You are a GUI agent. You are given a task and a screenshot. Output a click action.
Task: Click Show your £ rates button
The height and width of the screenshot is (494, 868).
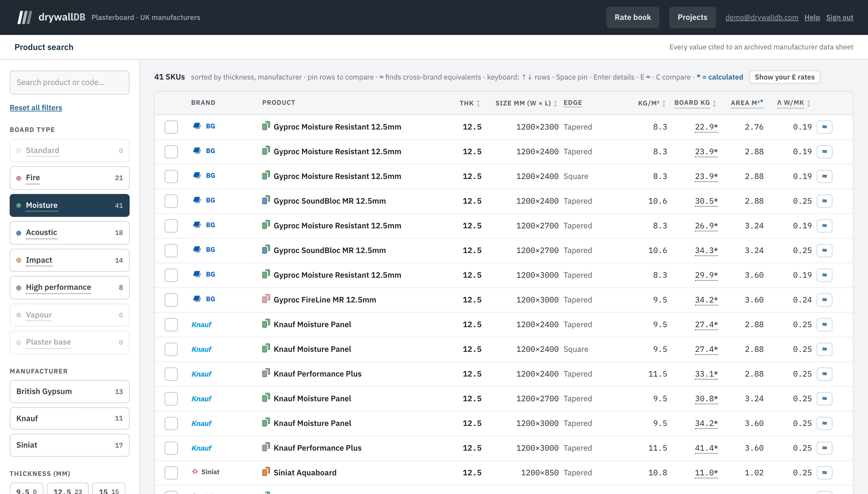coord(784,77)
